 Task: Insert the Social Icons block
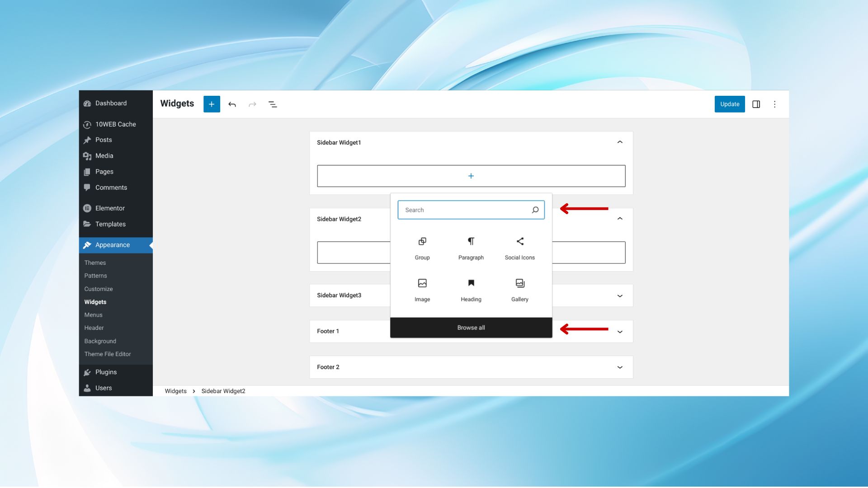coord(519,248)
